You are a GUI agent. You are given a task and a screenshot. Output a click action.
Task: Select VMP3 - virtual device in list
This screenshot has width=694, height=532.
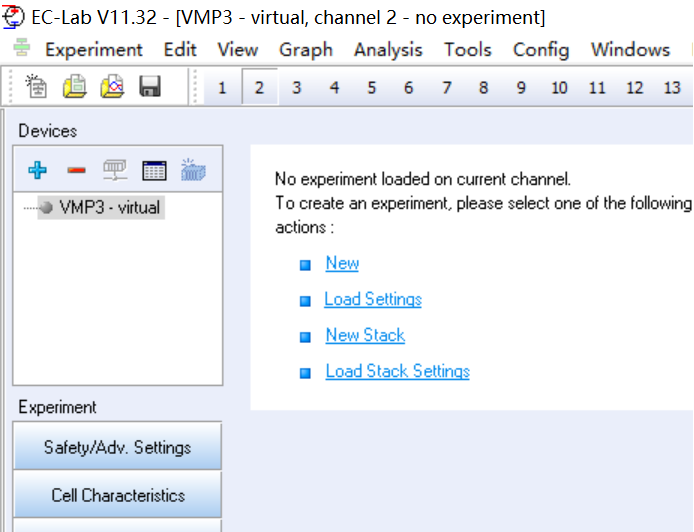tap(109, 208)
